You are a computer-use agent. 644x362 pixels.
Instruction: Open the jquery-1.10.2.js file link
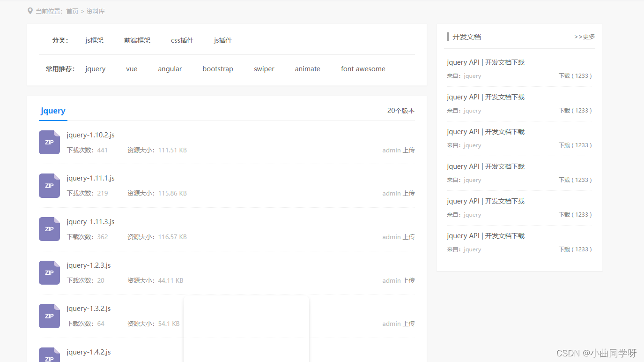coord(91,135)
